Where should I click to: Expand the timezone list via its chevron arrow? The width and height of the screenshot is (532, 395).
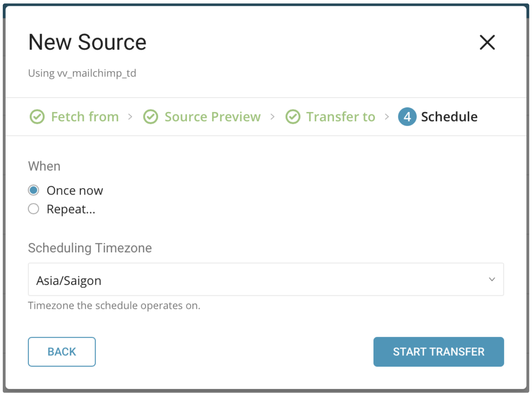point(492,279)
